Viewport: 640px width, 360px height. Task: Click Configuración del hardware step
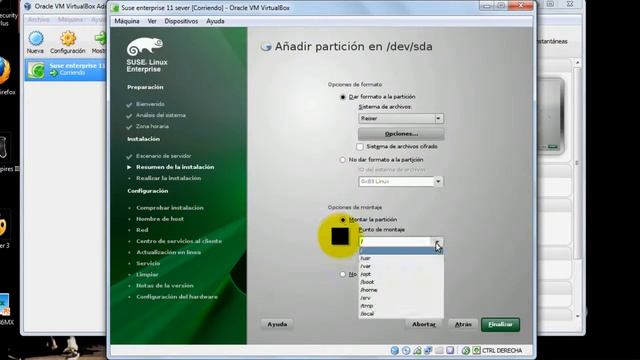click(177, 297)
